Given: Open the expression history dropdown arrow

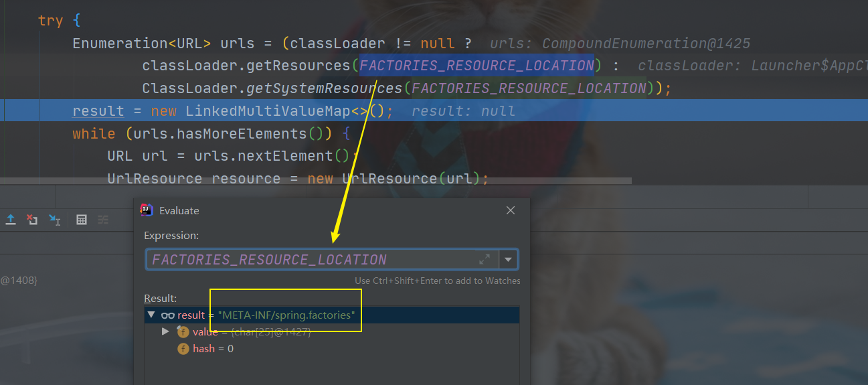Looking at the screenshot, I should click(508, 259).
